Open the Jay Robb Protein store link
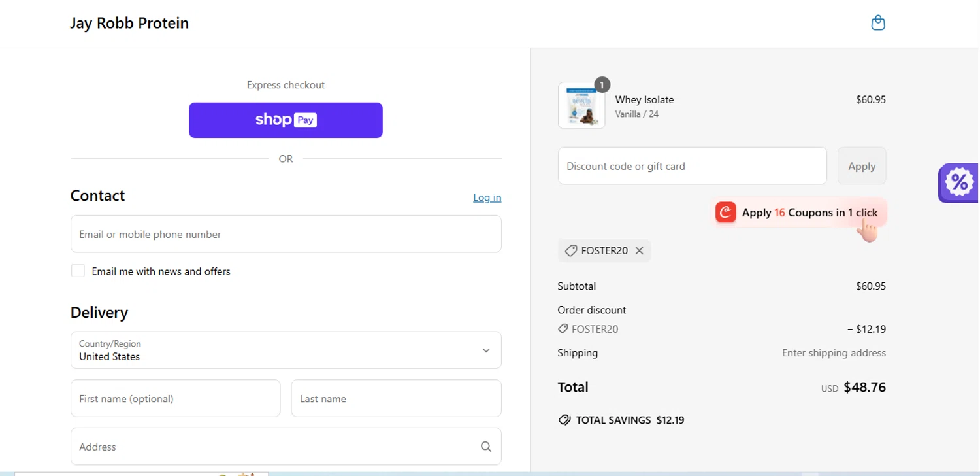980x476 pixels. 129,23
